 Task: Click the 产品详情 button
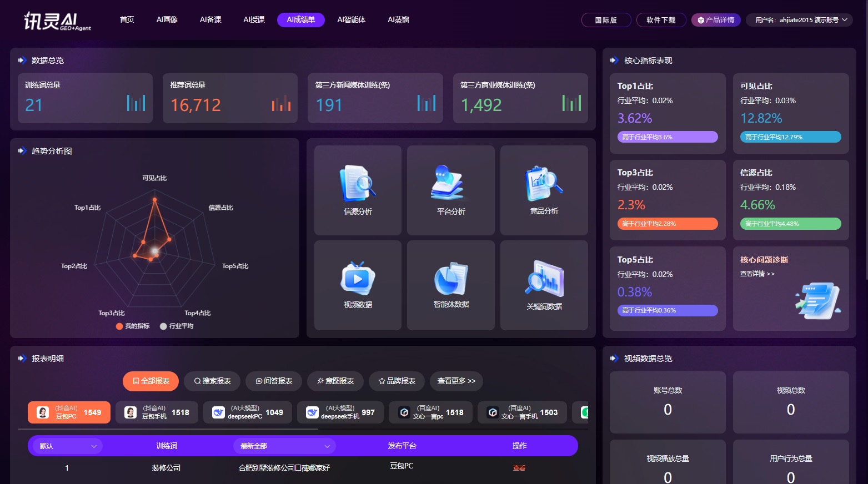point(715,20)
